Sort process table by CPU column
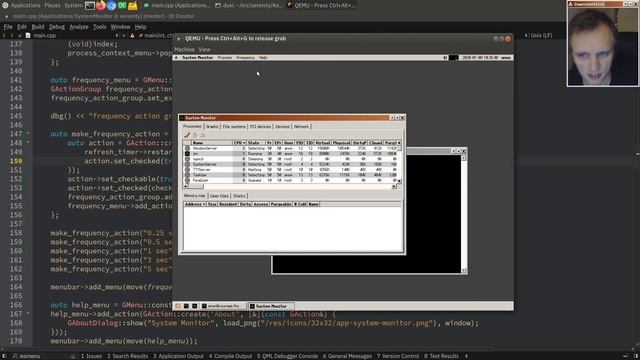 240,143
